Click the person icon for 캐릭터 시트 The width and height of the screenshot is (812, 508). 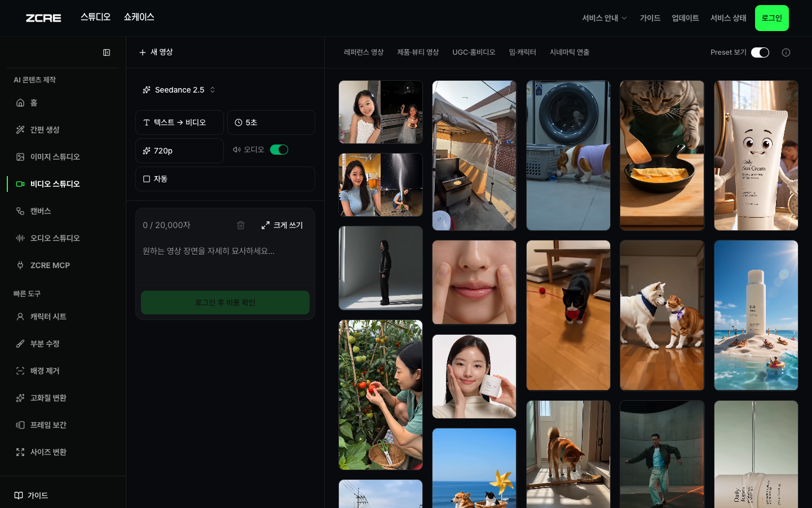pyautogui.click(x=20, y=317)
